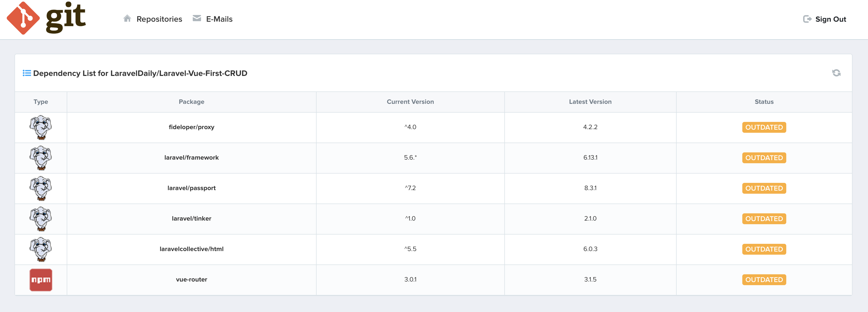
Task: Click Composer icon in laravel/framework row
Action: tap(41, 158)
